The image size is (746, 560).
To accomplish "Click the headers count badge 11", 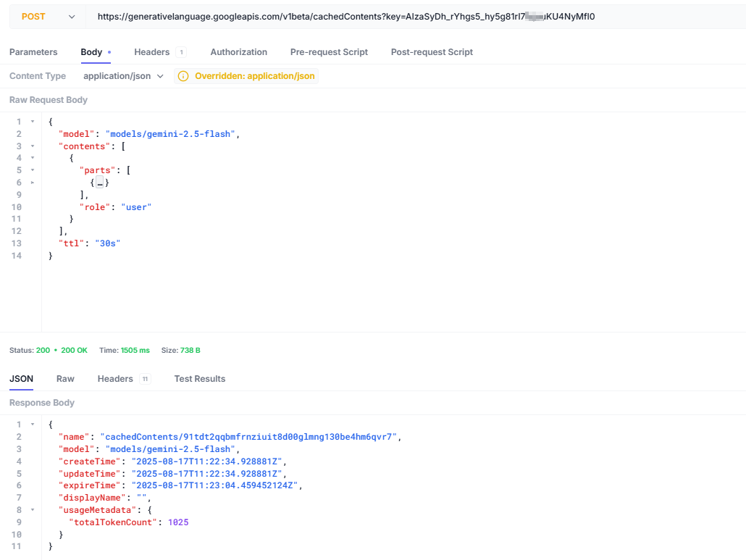I will click(x=145, y=379).
